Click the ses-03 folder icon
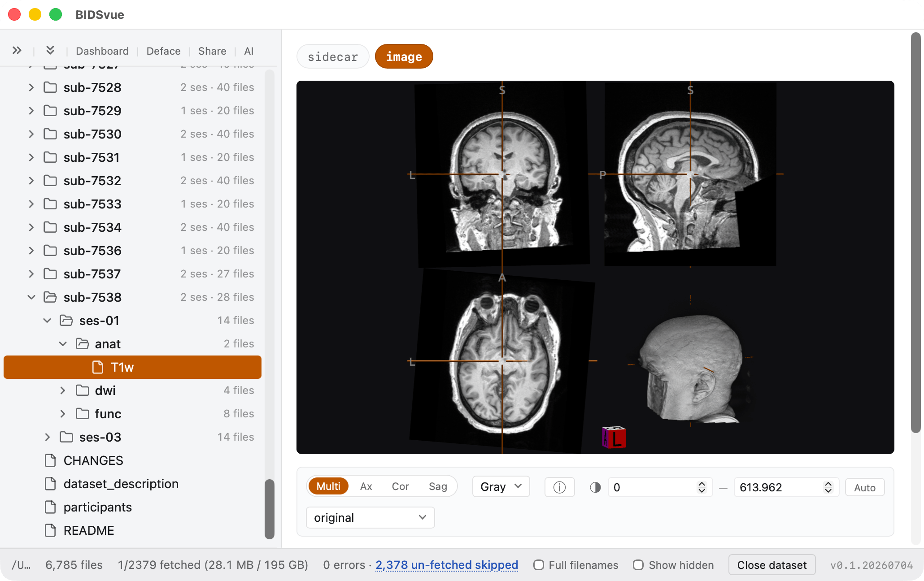The height and width of the screenshot is (581, 924). pyautogui.click(x=66, y=437)
